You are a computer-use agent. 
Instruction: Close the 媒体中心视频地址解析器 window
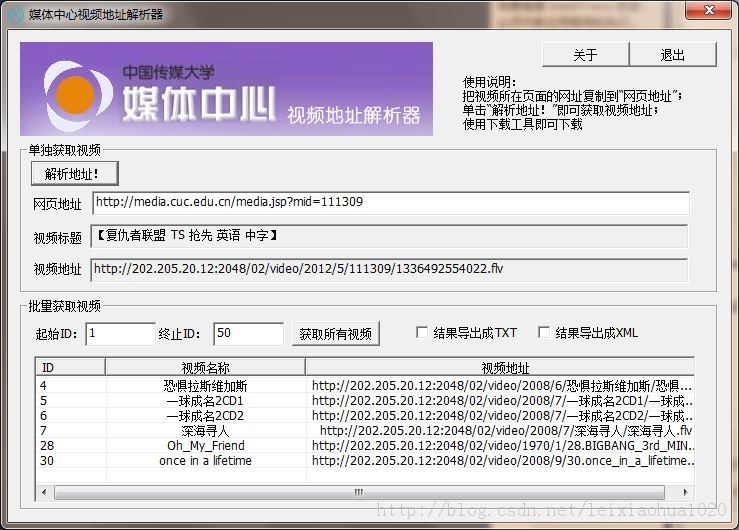point(708,10)
